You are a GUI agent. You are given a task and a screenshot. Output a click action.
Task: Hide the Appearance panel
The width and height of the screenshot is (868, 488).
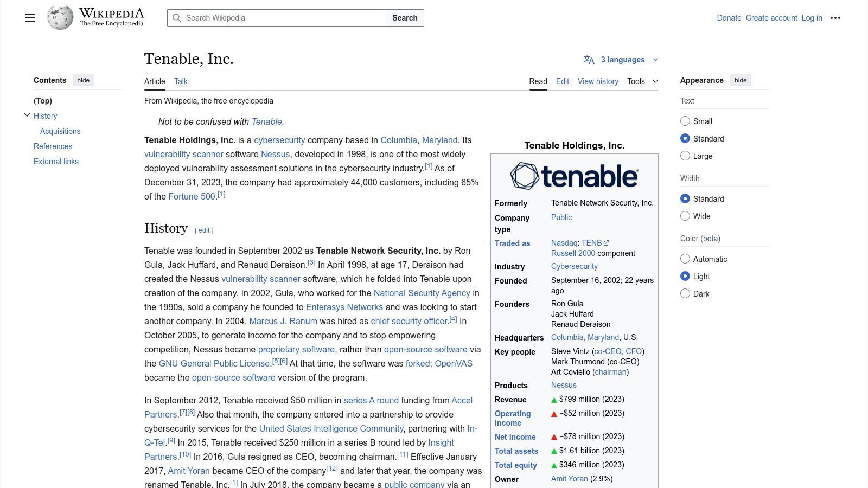point(741,80)
